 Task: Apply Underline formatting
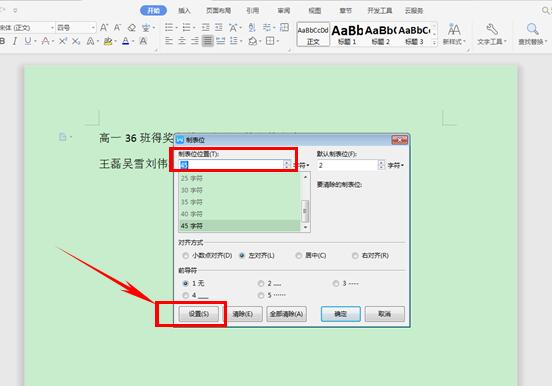coord(28,41)
